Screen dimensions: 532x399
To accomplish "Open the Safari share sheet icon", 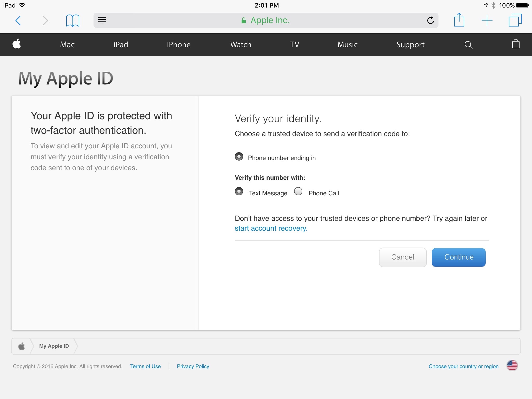I will (459, 20).
